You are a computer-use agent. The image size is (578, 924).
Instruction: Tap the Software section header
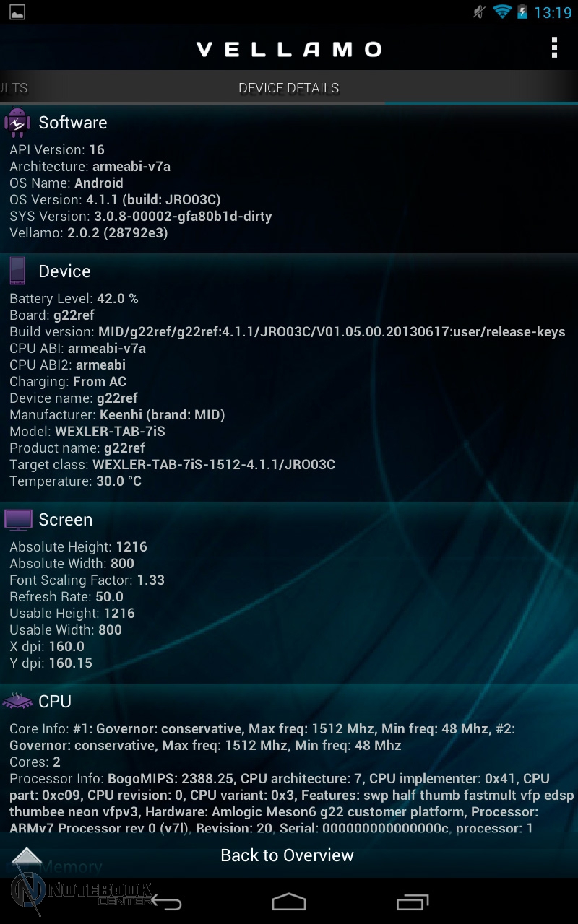(x=73, y=123)
